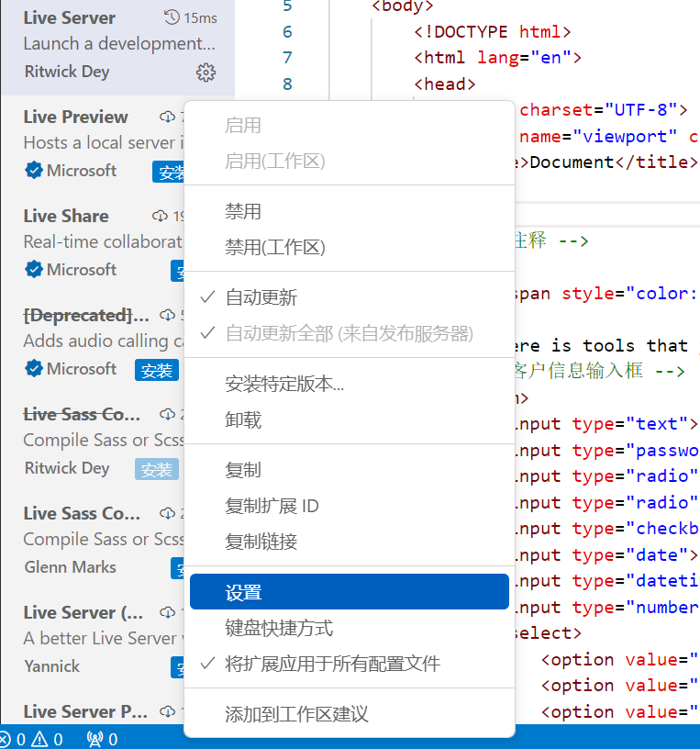Screen dimensions: 700x749
Task: Choose 复制扩展 ID menu entry
Action: click(x=349, y=506)
